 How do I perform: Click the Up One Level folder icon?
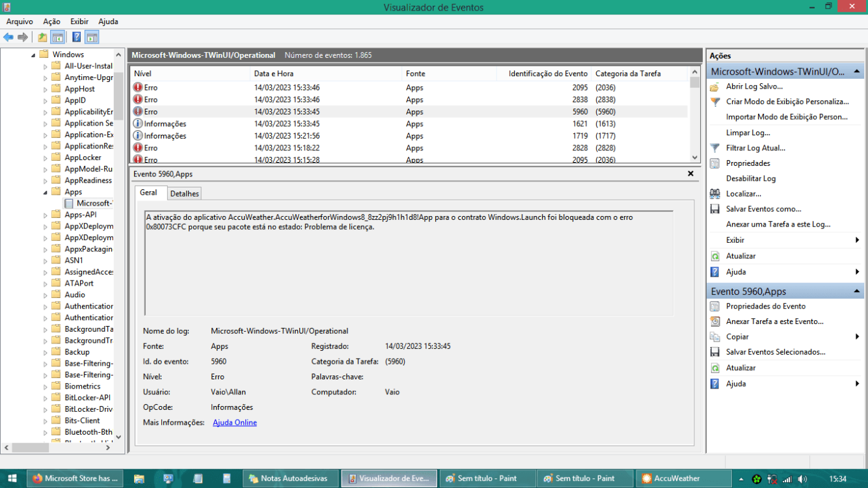coord(42,37)
